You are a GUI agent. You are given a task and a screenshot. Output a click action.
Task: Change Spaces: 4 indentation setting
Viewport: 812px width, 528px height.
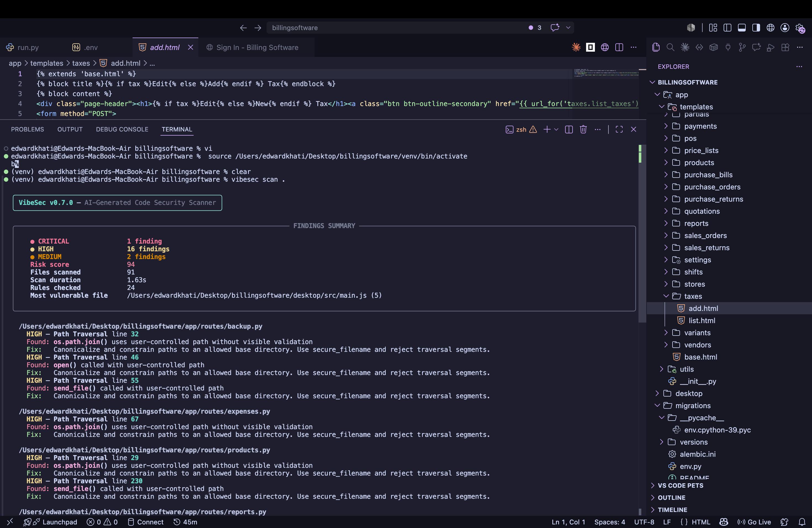tap(610, 522)
